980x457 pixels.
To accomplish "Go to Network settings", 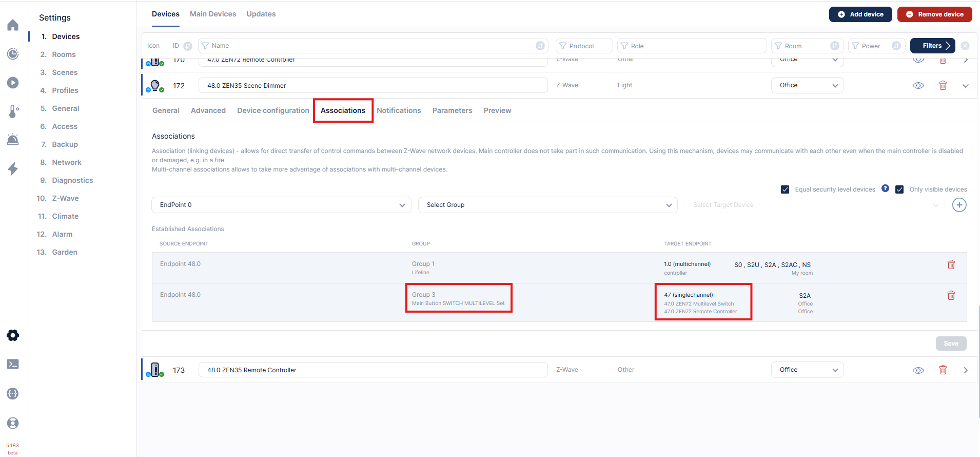I will click(x=67, y=162).
